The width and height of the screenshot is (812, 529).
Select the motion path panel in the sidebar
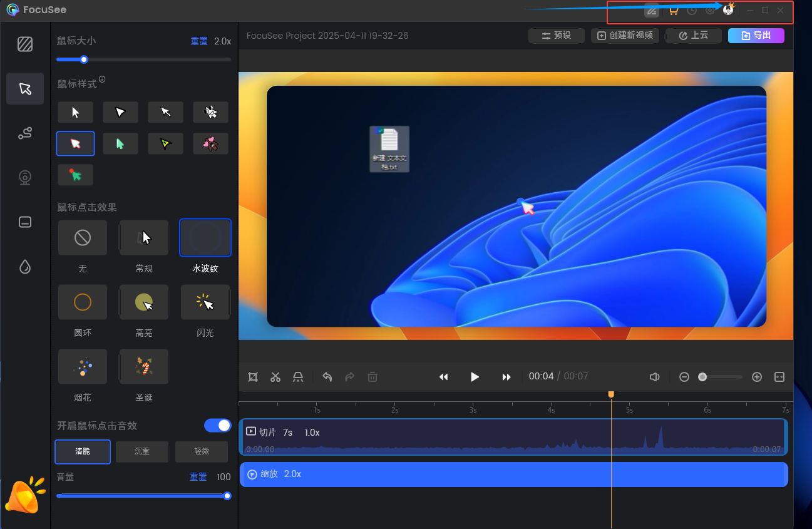coord(25,133)
